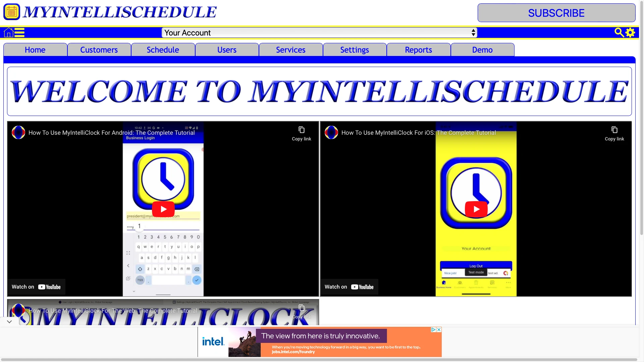Expand the Your Account selector arrow
Image resolution: width=644 pixels, height=362 pixels.
474,32
